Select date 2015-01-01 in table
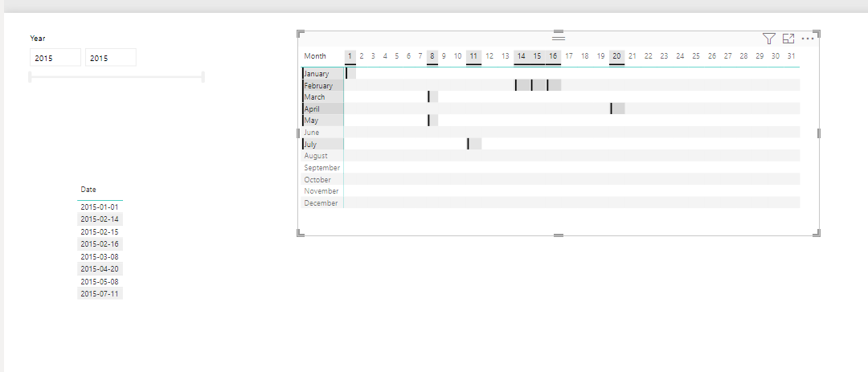 (x=100, y=207)
